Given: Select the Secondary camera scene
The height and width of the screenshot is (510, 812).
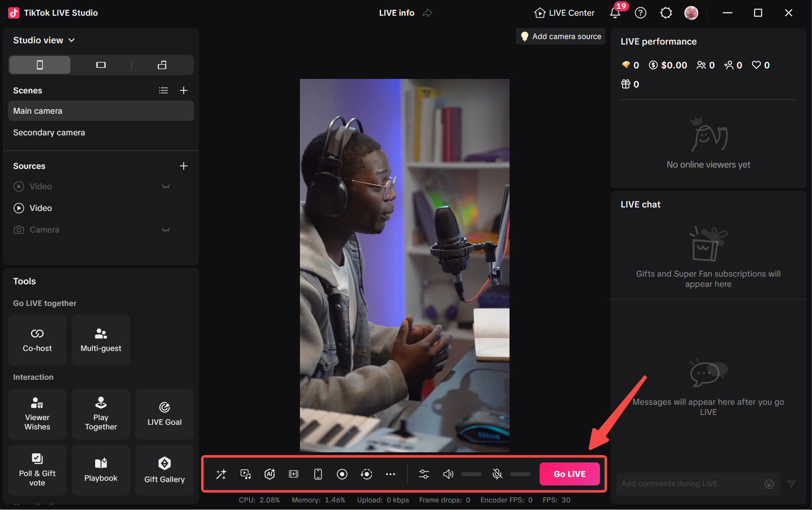Looking at the screenshot, I should click(49, 132).
